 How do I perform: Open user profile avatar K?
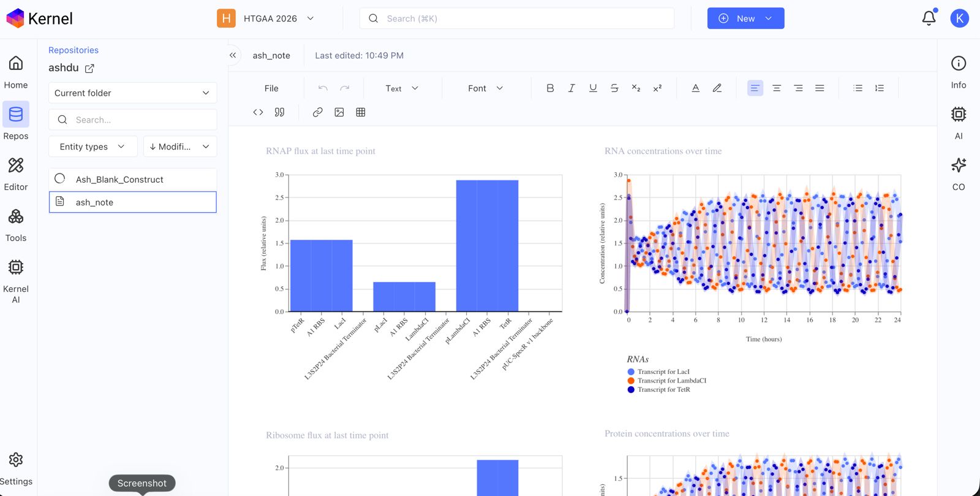[959, 18]
